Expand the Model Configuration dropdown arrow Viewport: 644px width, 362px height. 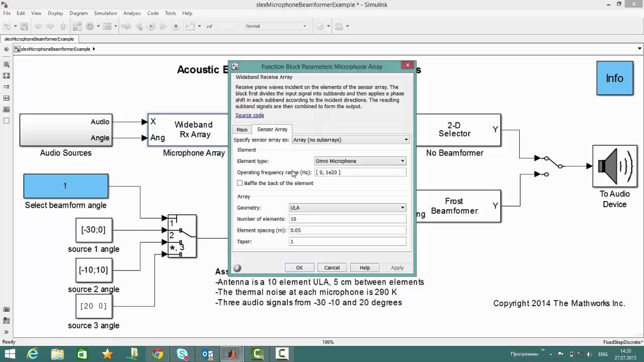(97, 26)
